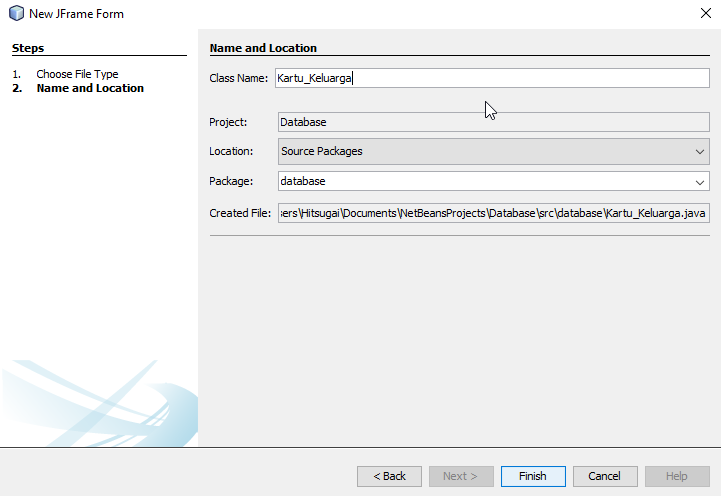Image resolution: width=721 pixels, height=496 pixels.
Task: Click the Class Name text field
Action: (492, 78)
